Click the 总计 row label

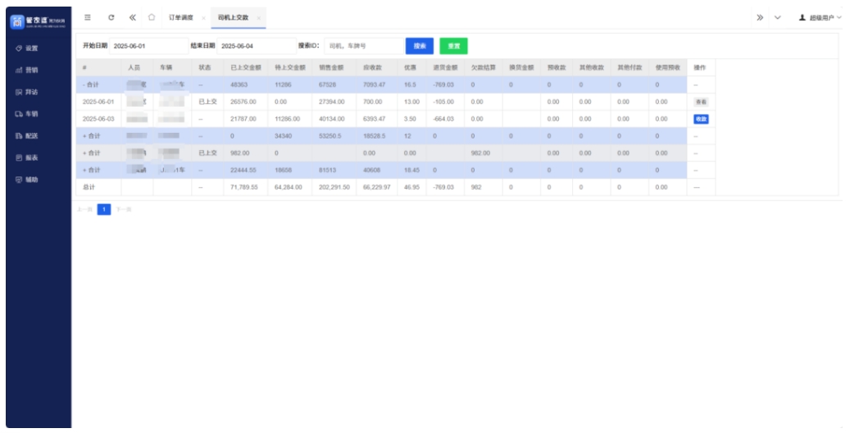point(89,188)
